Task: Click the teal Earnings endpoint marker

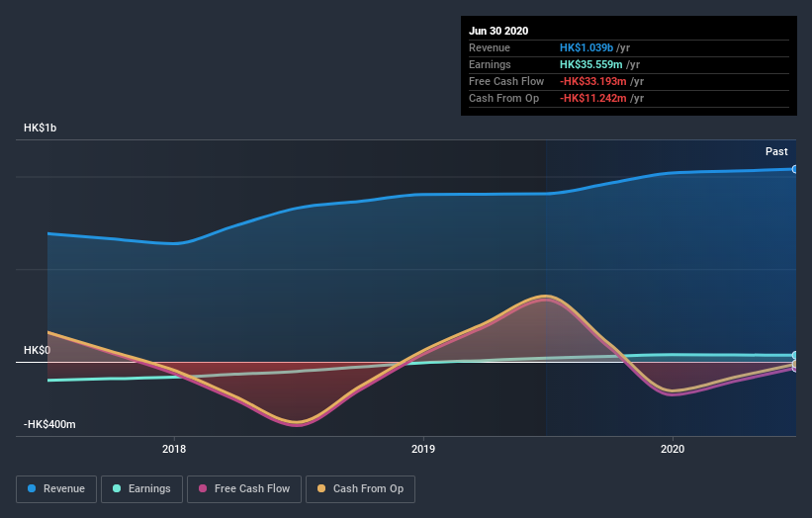Action: pos(795,355)
